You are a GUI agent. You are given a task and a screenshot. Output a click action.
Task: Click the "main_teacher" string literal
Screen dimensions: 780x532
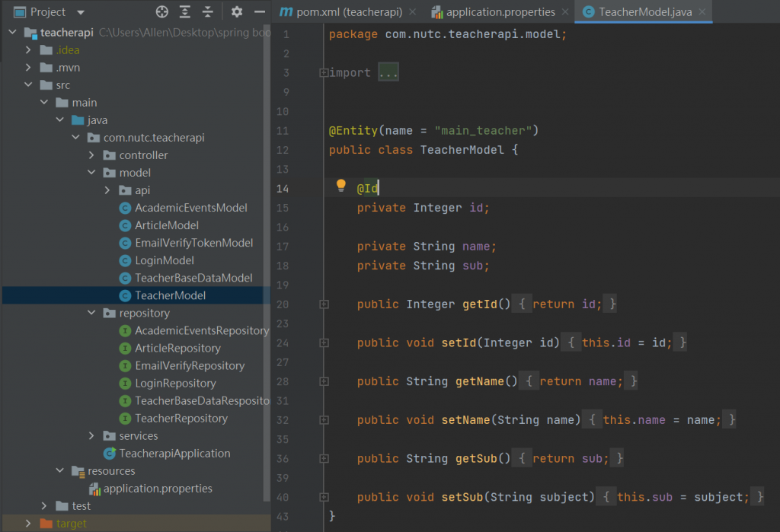point(483,131)
